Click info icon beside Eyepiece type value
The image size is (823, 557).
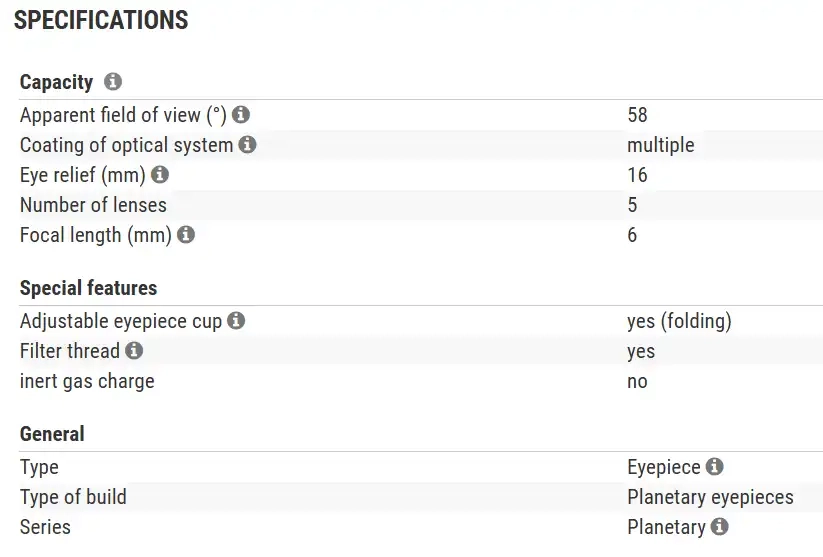point(714,467)
